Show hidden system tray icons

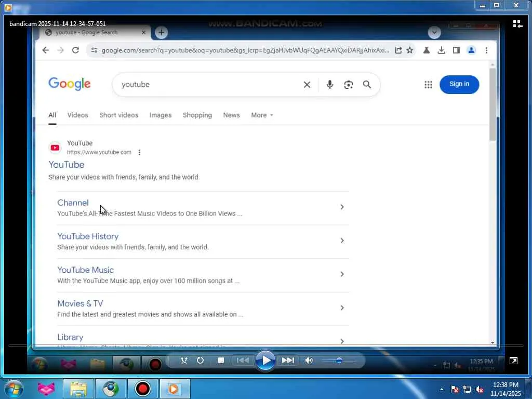(442, 389)
